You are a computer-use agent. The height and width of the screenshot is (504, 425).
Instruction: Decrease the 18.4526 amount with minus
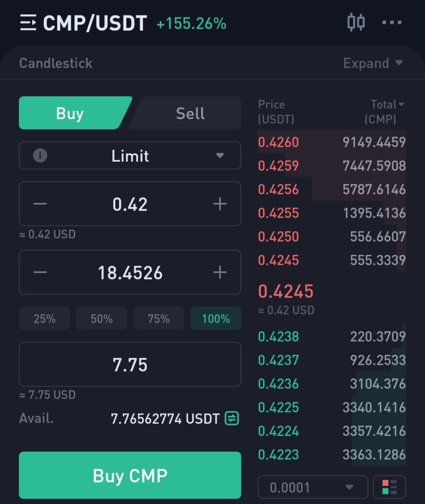[x=40, y=273]
